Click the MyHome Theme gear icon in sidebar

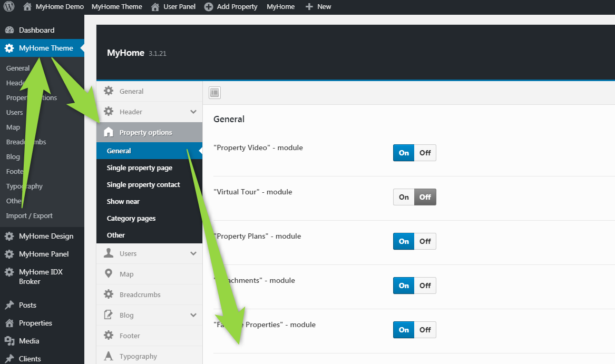coord(9,48)
